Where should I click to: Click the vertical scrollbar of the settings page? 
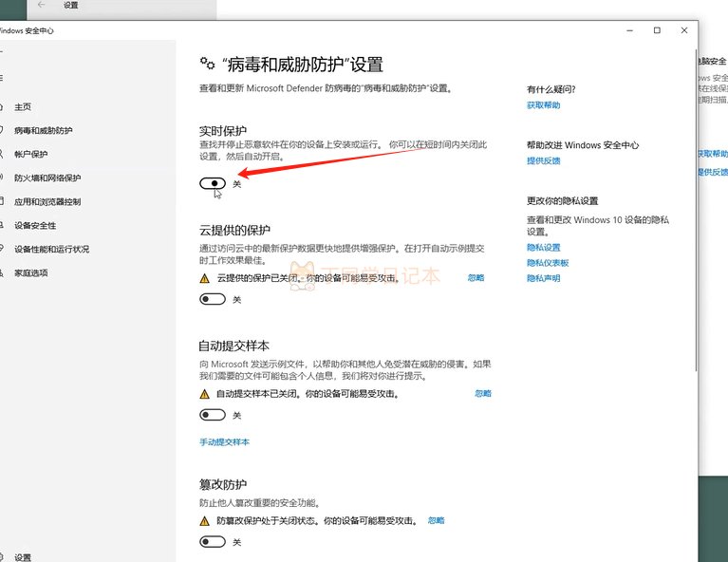click(694, 285)
